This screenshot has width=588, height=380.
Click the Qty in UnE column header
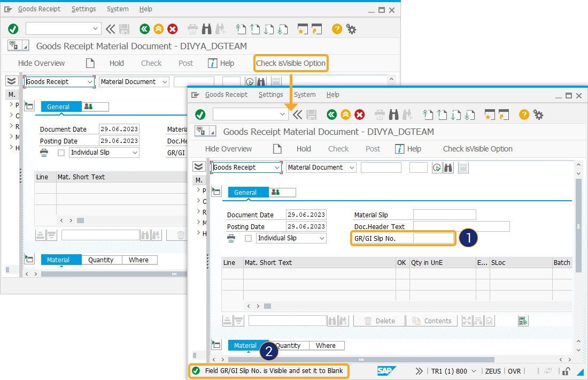pyautogui.click(x=443, y=262)
